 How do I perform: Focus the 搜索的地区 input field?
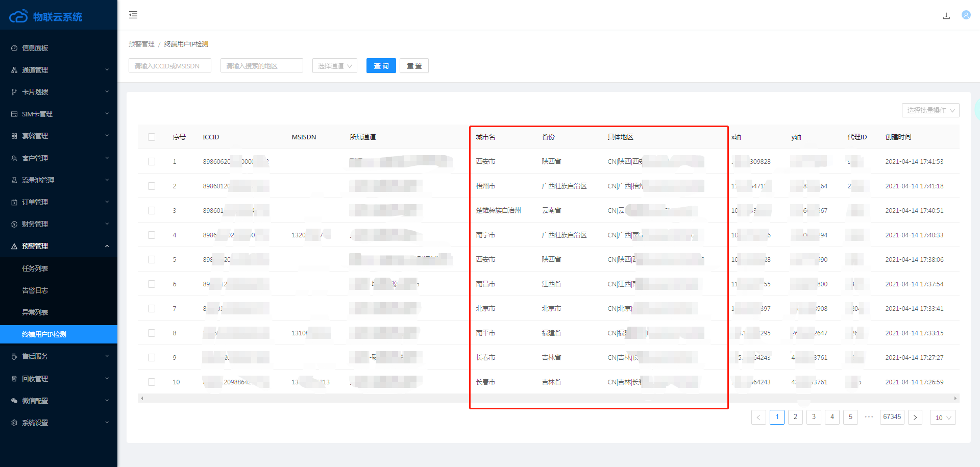pyautogui.click(x=262, y=66)
